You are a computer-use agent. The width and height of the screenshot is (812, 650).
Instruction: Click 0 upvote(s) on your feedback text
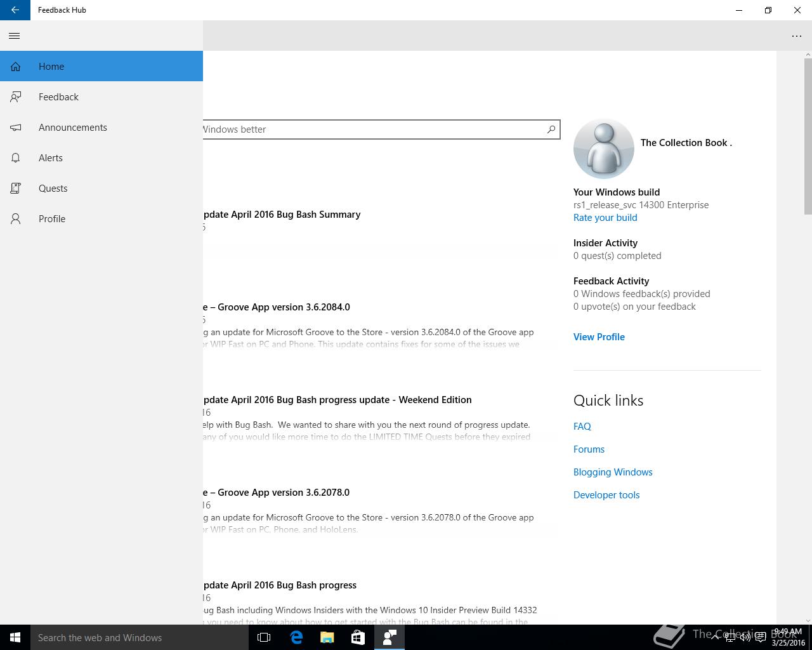click(x=634, y=306)
